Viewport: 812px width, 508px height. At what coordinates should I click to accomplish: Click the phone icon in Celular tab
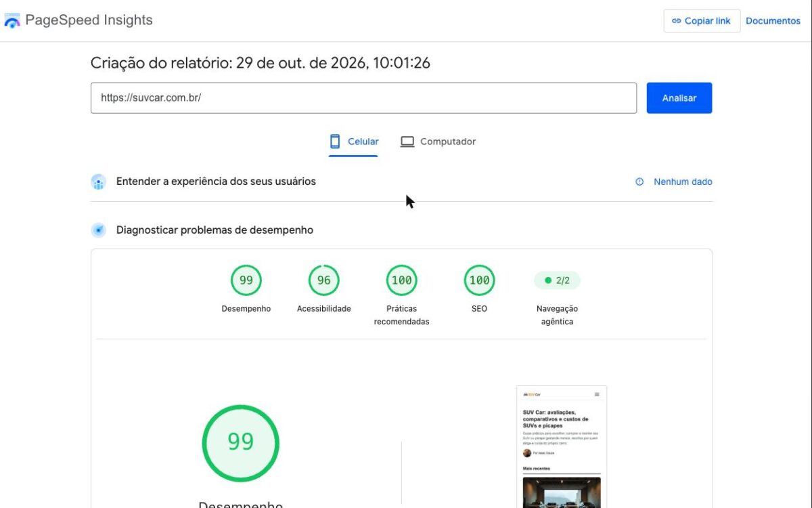coord(335,142)
